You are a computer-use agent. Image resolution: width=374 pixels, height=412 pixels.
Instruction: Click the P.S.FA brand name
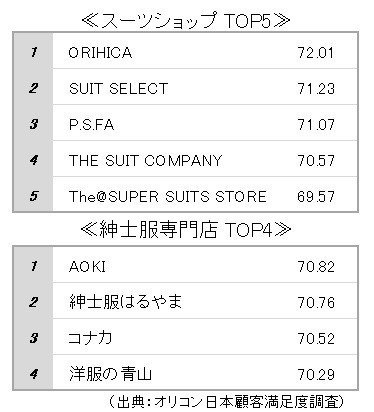[92, 125]
